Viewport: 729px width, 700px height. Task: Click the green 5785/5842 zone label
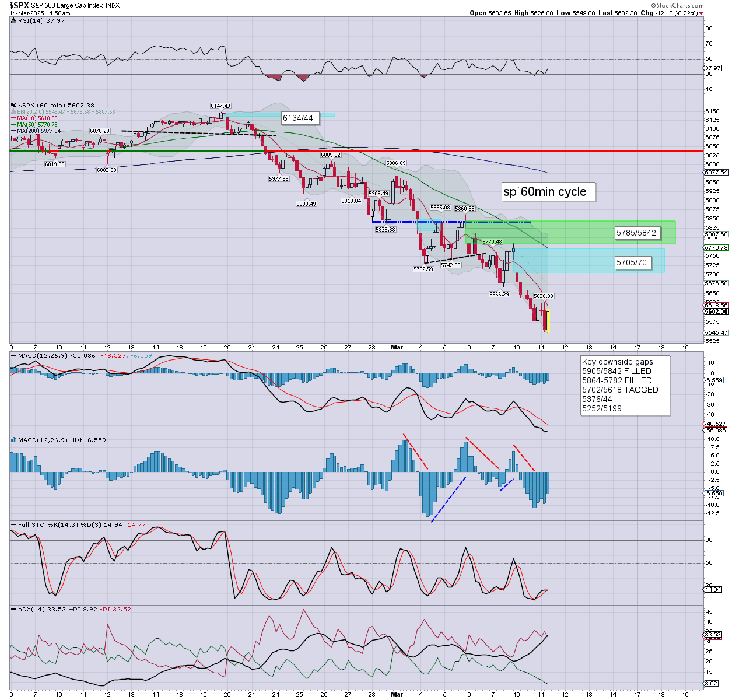tap(636, 233)
